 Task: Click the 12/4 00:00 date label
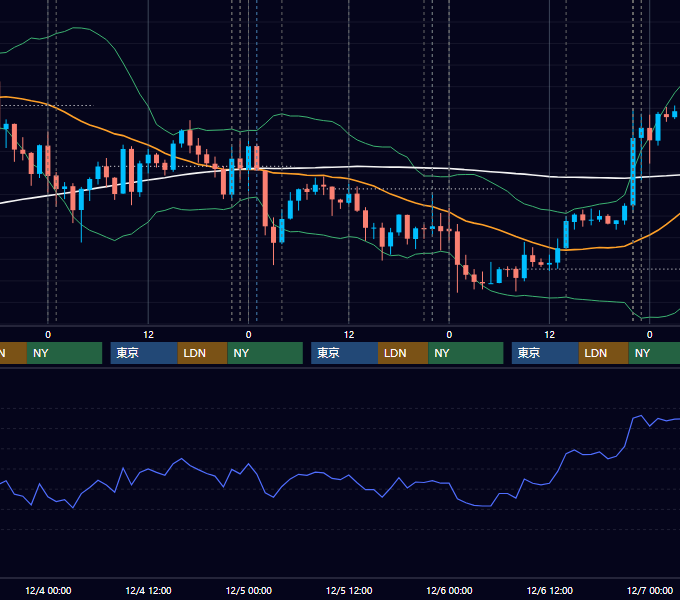coord(48,590)
